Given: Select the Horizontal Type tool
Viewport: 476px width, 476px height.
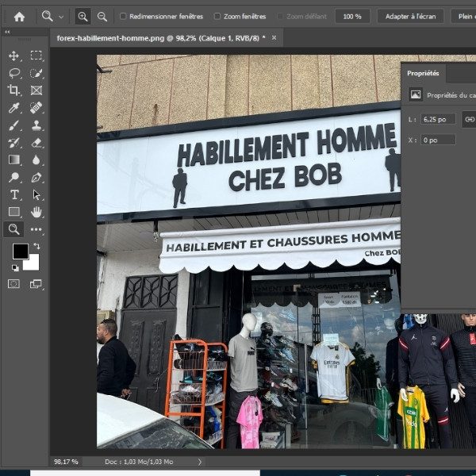Looking at the screenshot, I should click(13, 195).
